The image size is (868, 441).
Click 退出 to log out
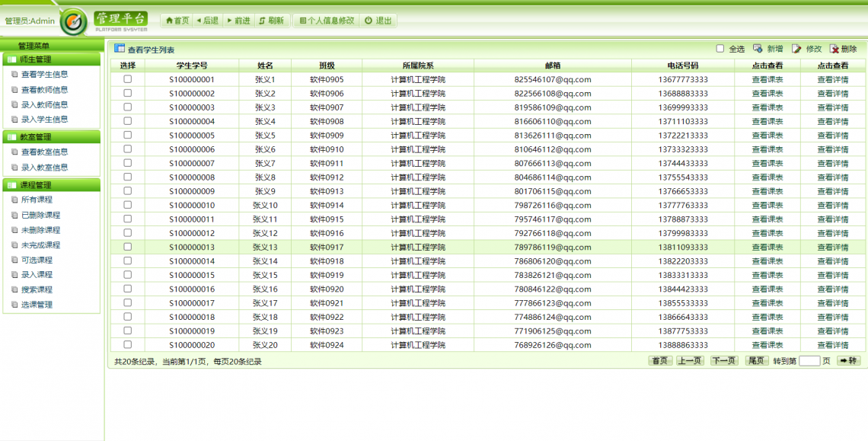click(x=378, y=21)
